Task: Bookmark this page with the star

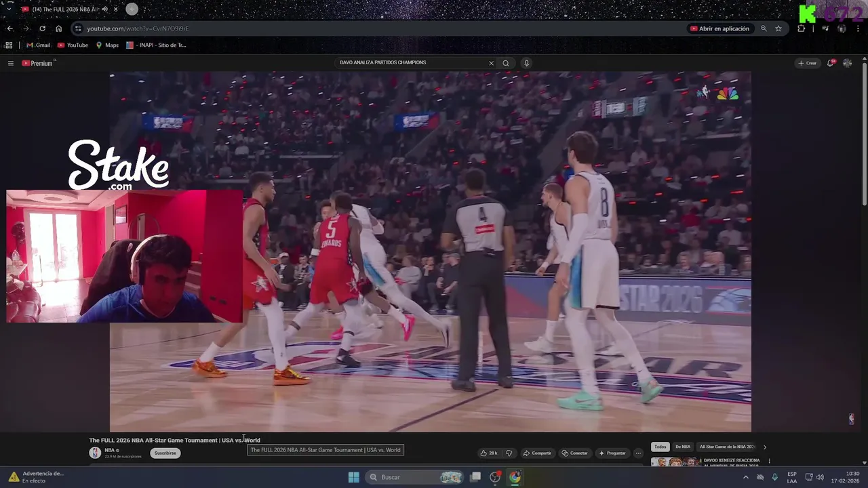Action: 778,28
